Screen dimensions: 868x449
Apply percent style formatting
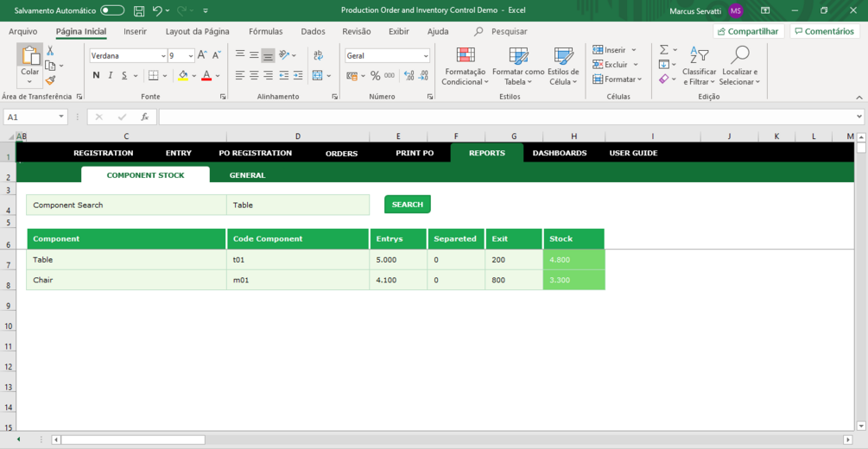(x=376, y=76)
